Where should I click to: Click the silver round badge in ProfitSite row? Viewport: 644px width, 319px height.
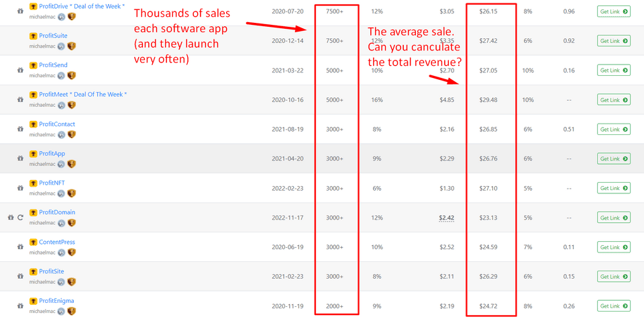[62, 282]
